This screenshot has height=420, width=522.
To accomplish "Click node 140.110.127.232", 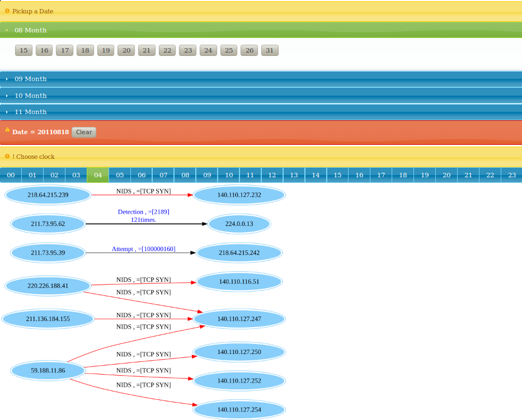I will pos(239,195).
